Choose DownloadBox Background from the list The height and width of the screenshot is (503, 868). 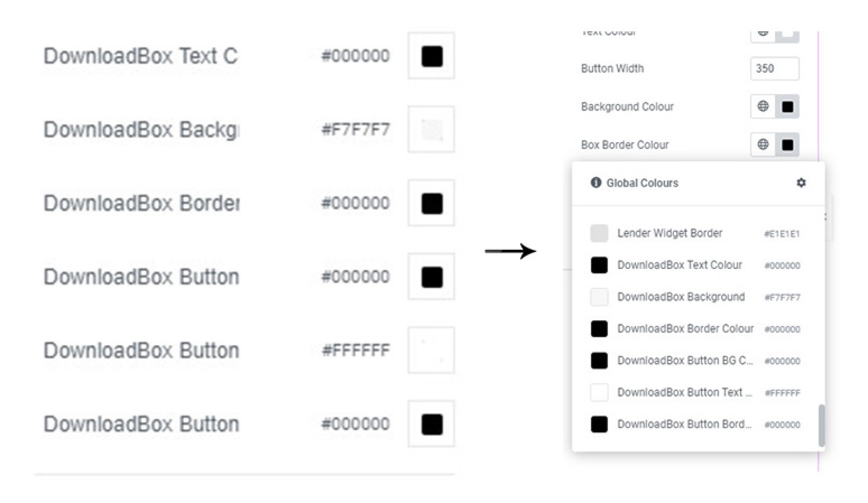[x=695, y=297]
